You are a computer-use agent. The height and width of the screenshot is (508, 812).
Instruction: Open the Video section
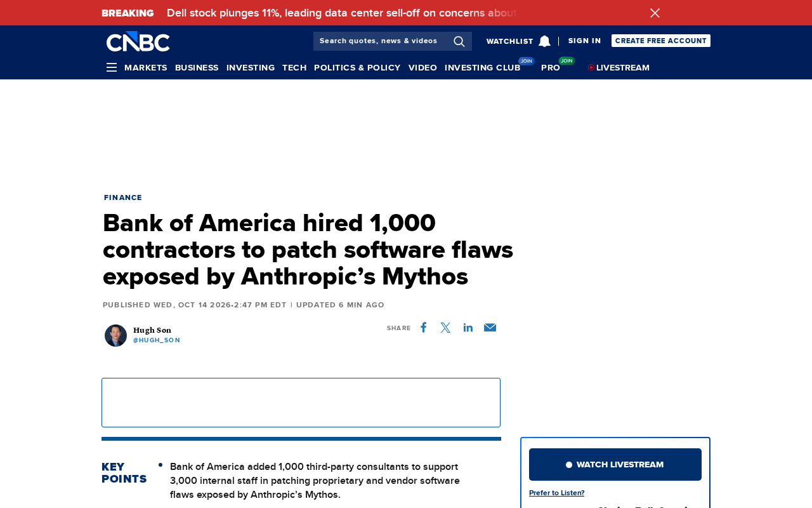pos(422,68)
